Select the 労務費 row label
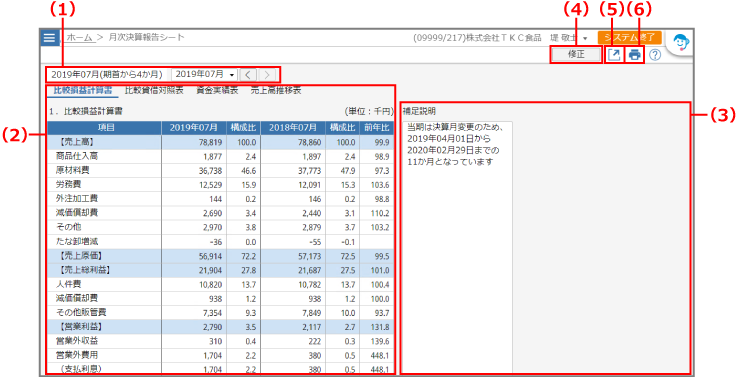This screenshot has height=377, width=737. pyautogui.click(x=68, y=185)
